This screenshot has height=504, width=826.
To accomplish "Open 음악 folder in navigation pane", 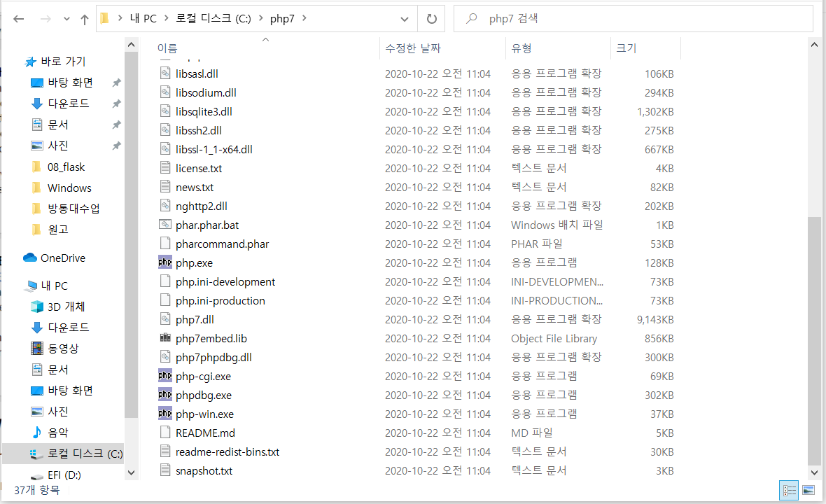I will [57, 433].
